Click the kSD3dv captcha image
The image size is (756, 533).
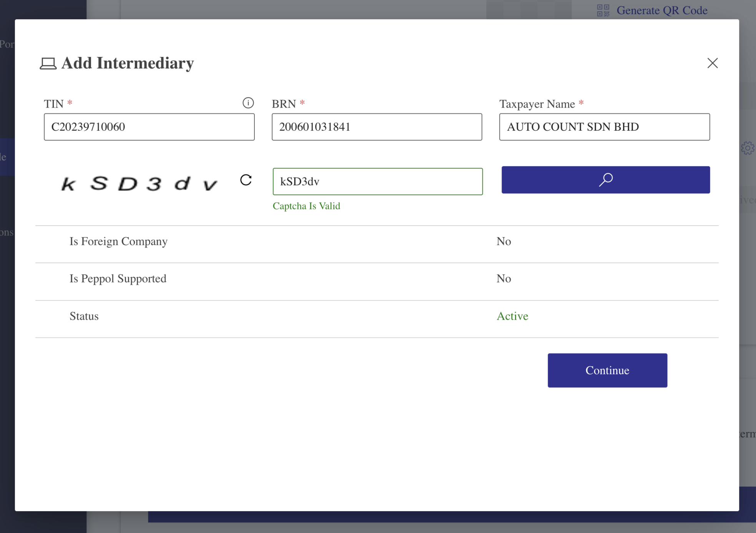[x=140, y=183]
